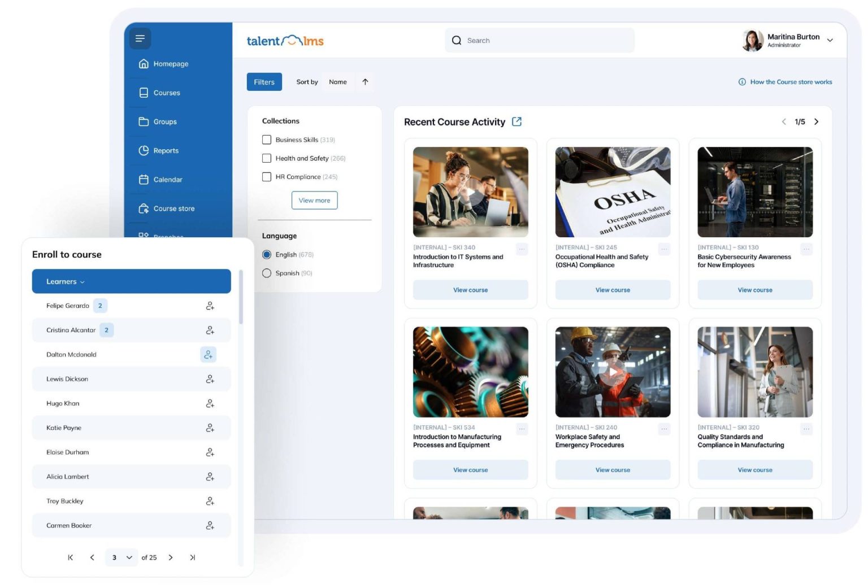Open the Course store sidebar item
Image resolution: width=868 pixels, height=588 pixels.
click(x=174, y=208)
